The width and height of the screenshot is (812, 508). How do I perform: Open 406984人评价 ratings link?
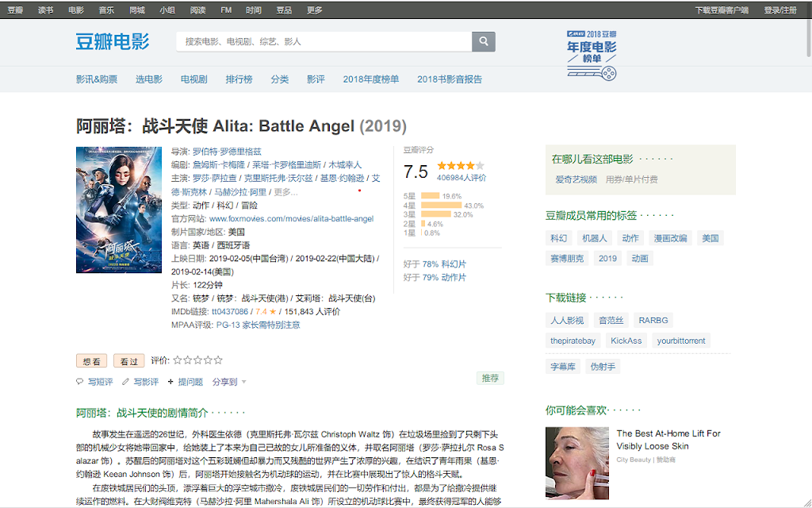click(x=462, y=178)
